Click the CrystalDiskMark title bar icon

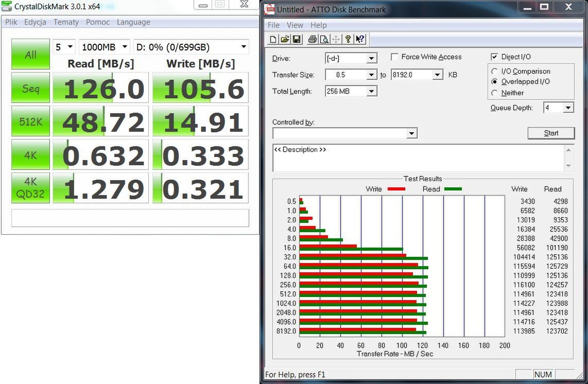pos(7,6)
